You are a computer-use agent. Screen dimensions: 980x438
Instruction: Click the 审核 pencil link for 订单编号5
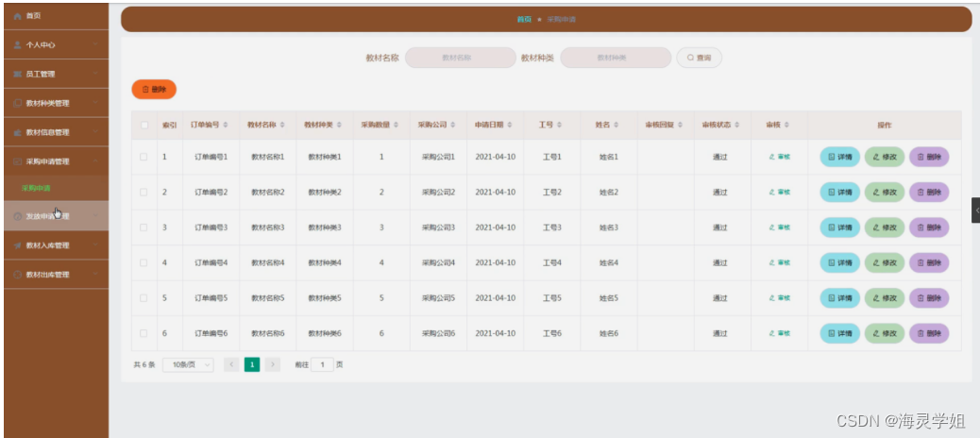(780, 298)
